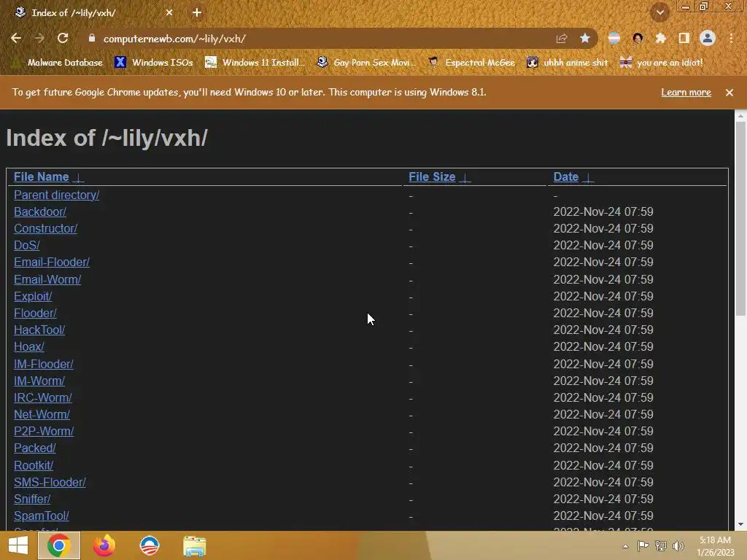Viewport: 747px width, 560px height.
Task: Open the Windows Start button
Action: click(18, 545)
